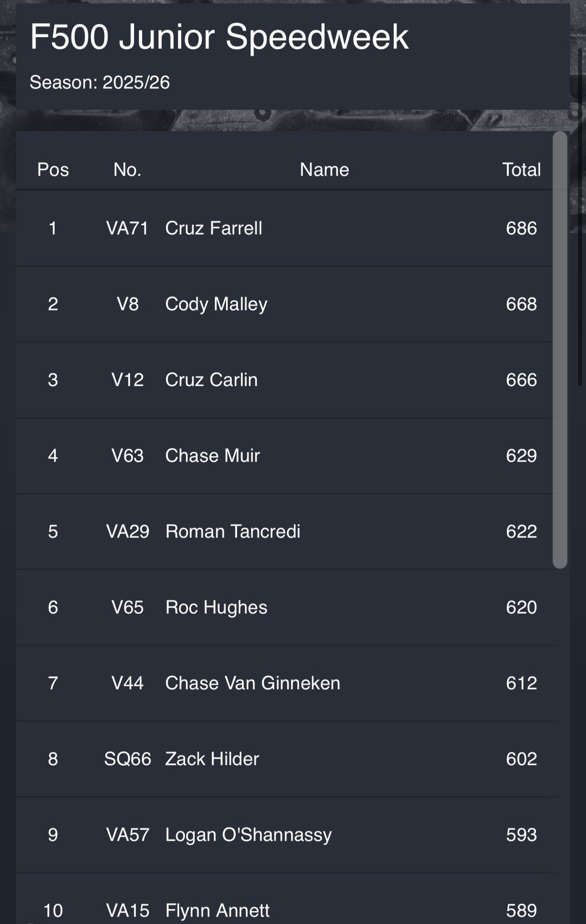Click the Pos column header
Screen dimensions: 586x924
53,170
